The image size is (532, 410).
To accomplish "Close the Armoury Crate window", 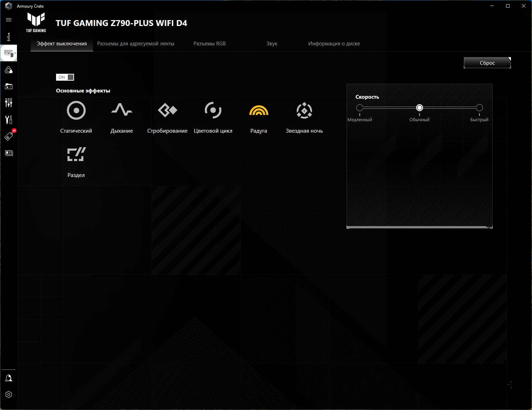I will click(524, 6).
